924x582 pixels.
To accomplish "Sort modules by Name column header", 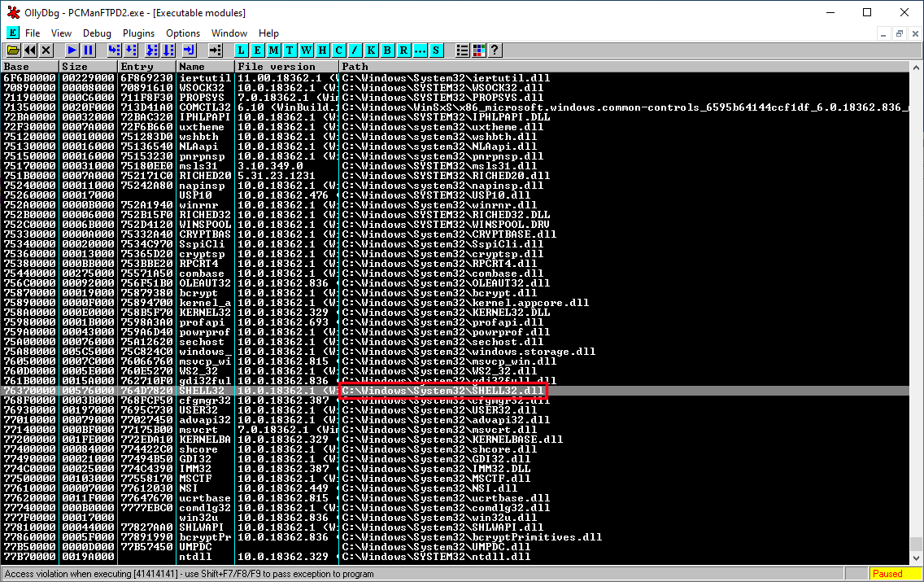I will 205,67.
